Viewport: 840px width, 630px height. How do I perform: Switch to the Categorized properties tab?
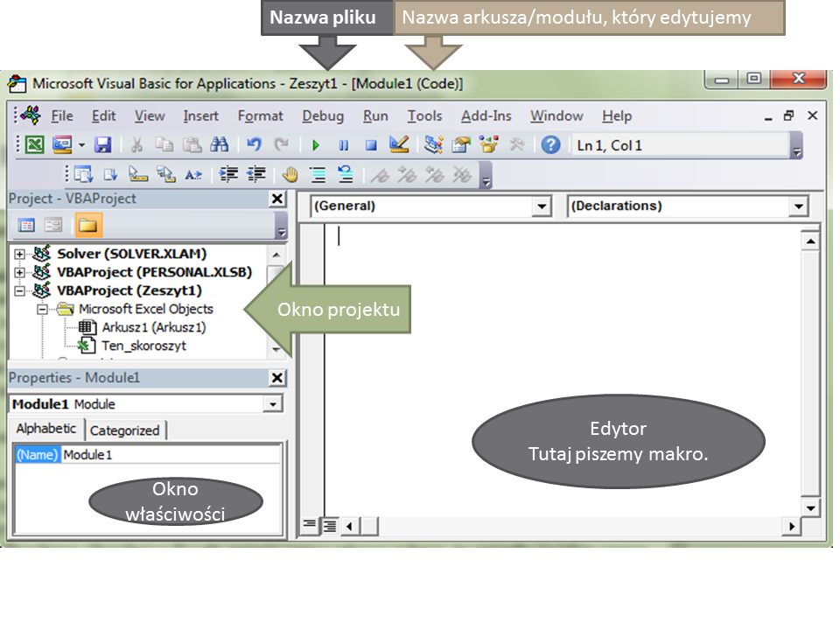[x=125, y=430]
